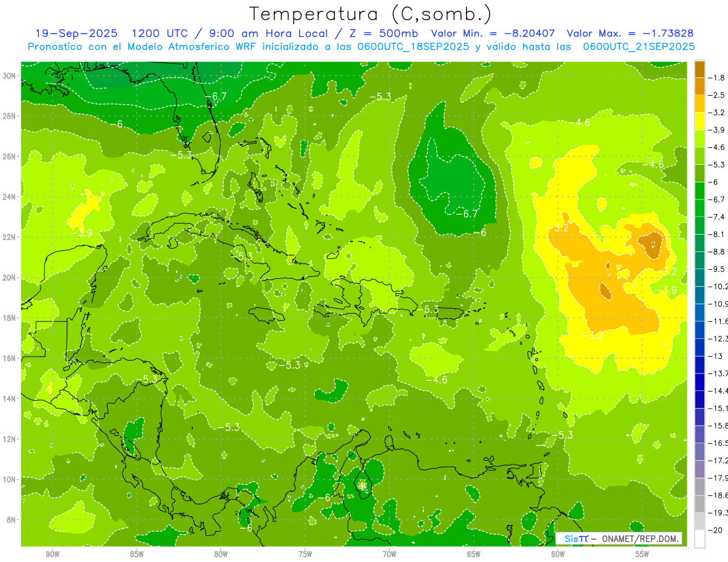This screenshot has height=562, width=728.
Task: Click the -6.7 contour label over Florida
Action: [x=215, y=96]
